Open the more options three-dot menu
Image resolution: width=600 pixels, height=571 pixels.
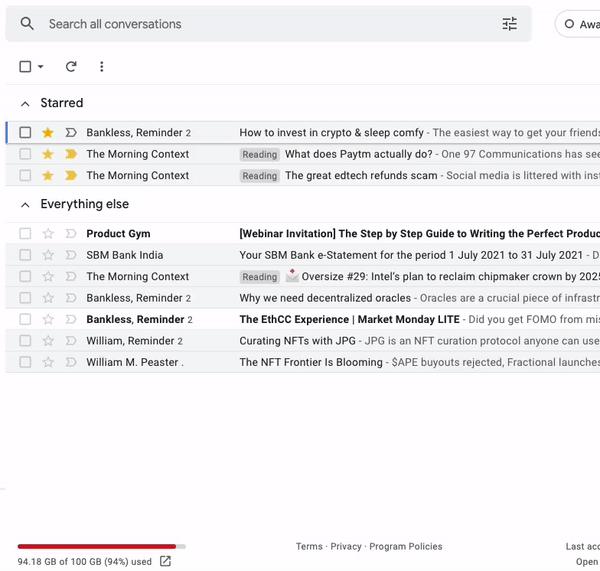101,67
